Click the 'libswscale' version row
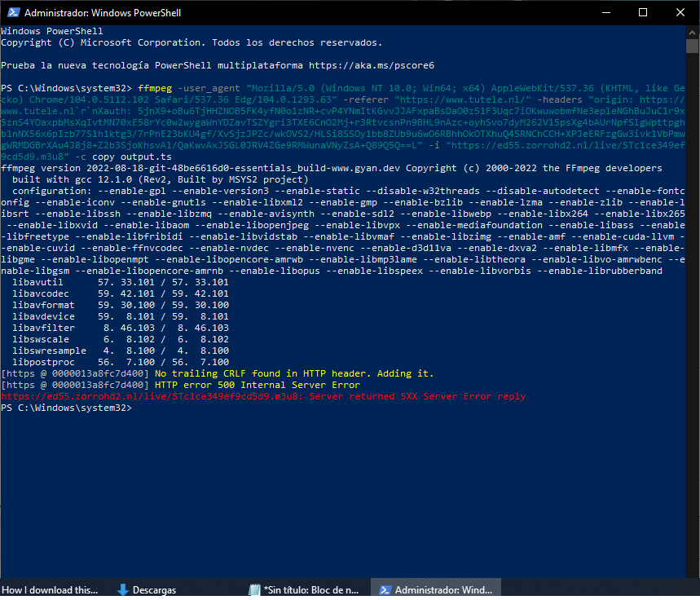Viewport: 700px width, 600px height. [x=120, y=339]
